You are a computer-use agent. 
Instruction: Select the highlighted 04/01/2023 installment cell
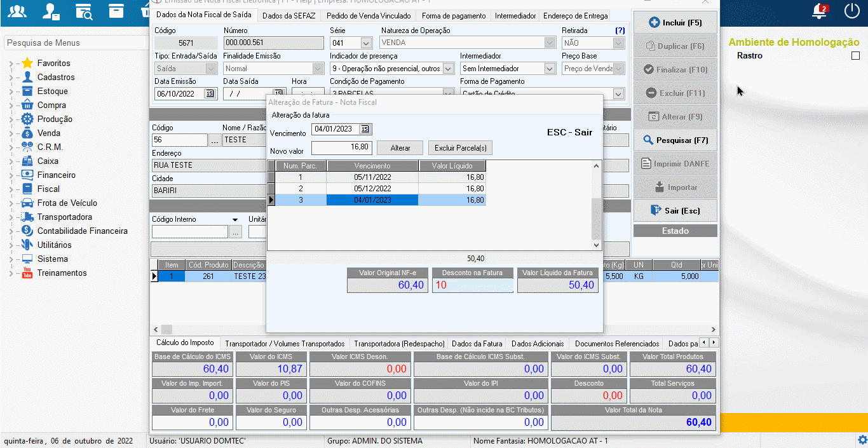click(372, 200)
